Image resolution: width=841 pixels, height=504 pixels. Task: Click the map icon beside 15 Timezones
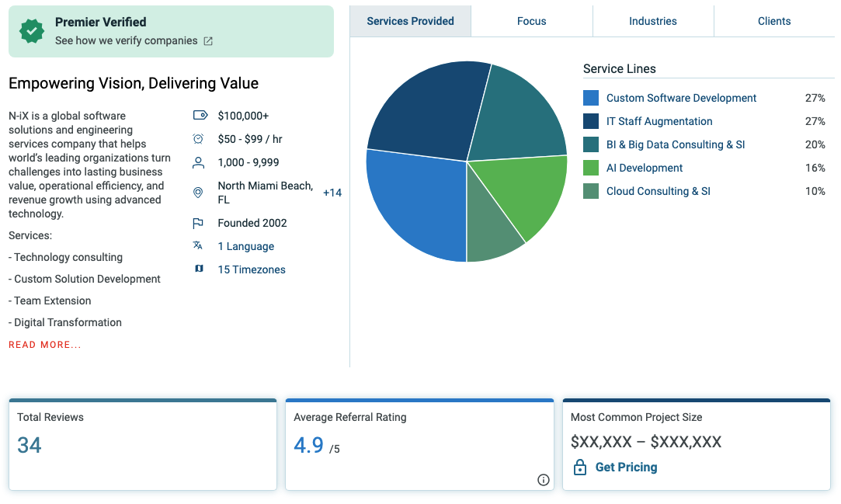(x=199, y=269)
